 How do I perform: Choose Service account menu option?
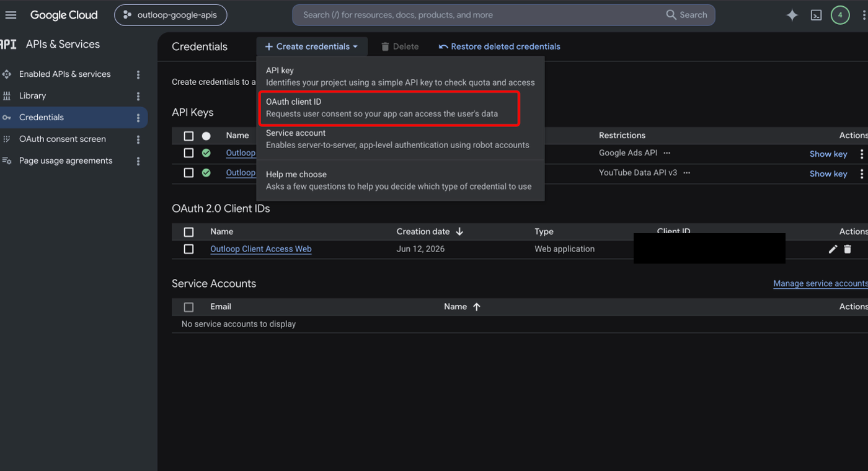click(401, 139)
